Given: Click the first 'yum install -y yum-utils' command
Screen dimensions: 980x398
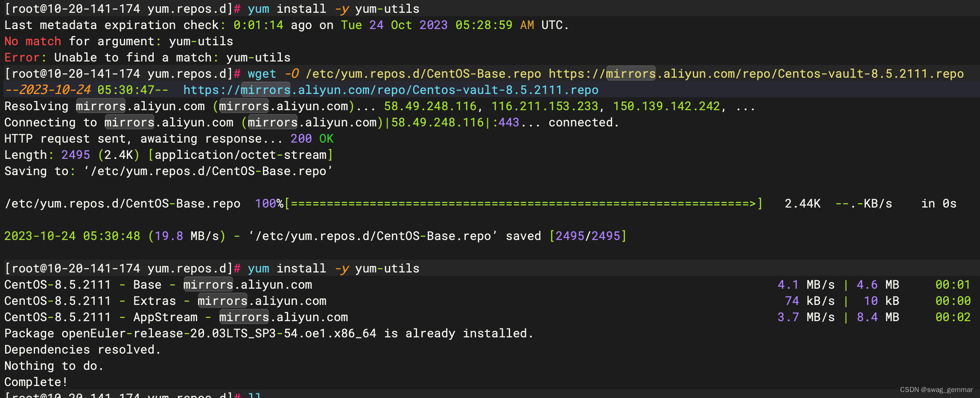Looking at the screenshot, I should [x=333, y=9].
